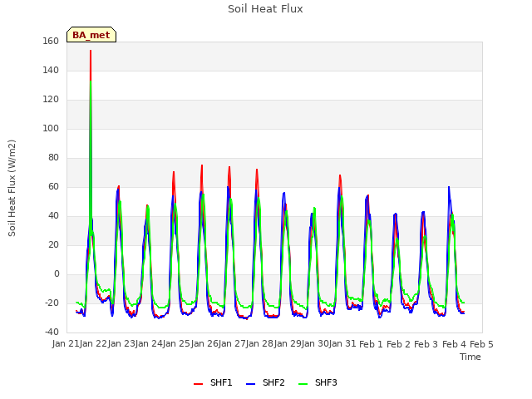The height and width of the screenshot is (399, 532).
Task: Click the red SHF1 legend color marker
Action: (198, 384)
